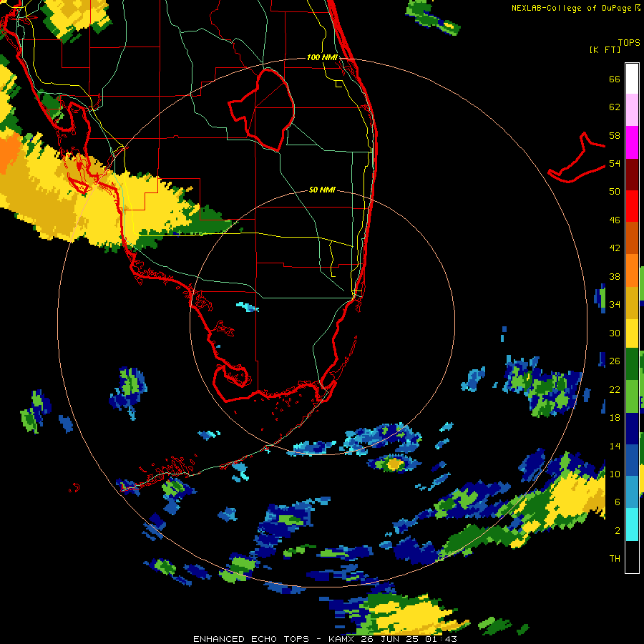
Task: Pick the cyan legend swatch
Action: point(632,525)
